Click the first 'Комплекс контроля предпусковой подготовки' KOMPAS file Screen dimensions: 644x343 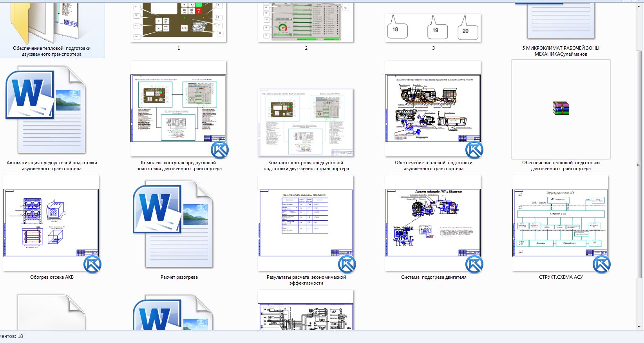(x=179, y=109)
